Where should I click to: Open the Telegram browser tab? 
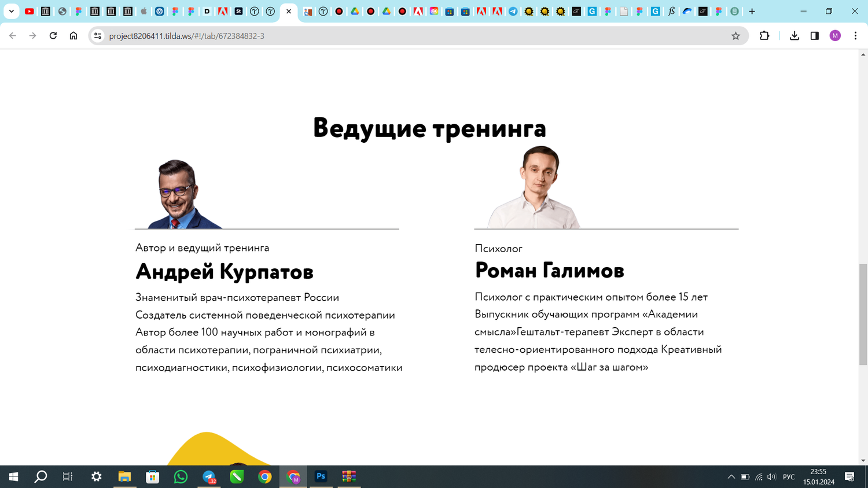coord(513,11)
